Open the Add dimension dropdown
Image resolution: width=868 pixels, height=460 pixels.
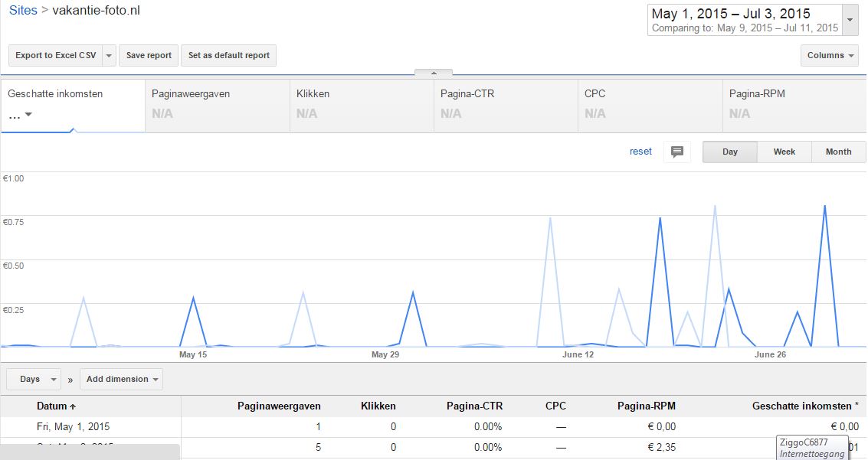tap(121, 380)
